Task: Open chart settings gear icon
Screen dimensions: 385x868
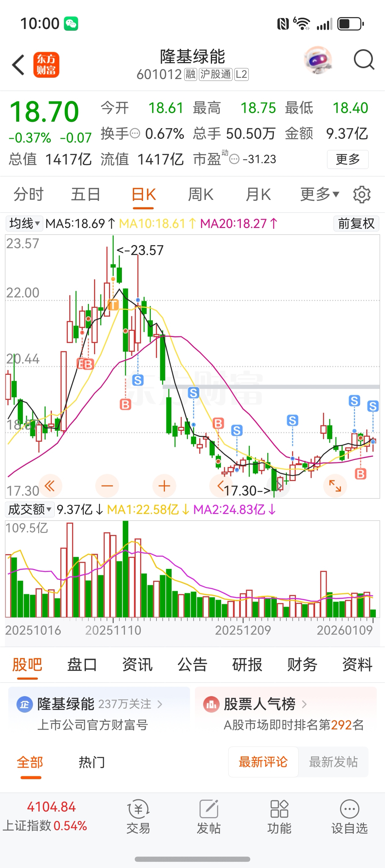Action: (x=362, y=194)
